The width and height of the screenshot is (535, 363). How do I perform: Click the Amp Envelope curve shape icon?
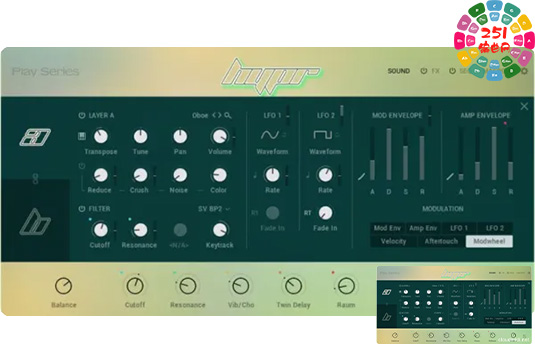[450, 176]
